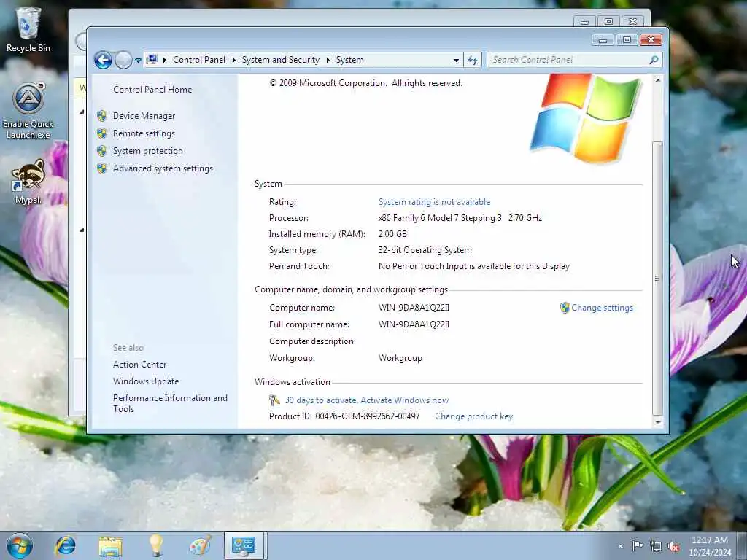Click System rating is not available link
This screenshot has height=560, width=747.
click(x=435, y=202)
